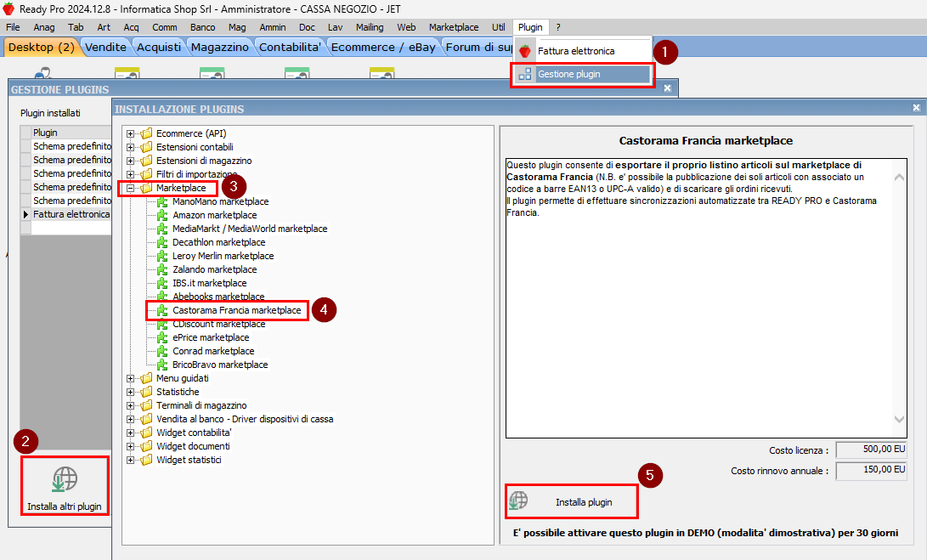Click the ManoMano marketplace puzzle icon
927x560 pixels.
tap(162, 201)
